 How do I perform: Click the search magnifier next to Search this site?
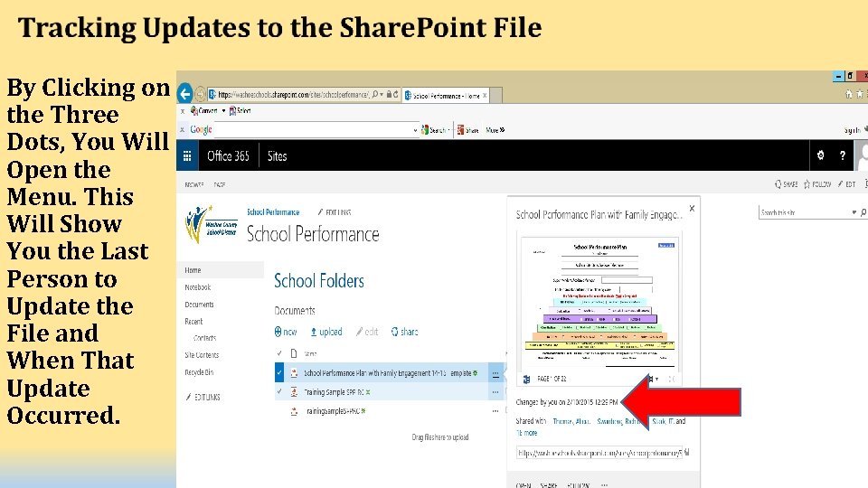click(x=863, y=212)
